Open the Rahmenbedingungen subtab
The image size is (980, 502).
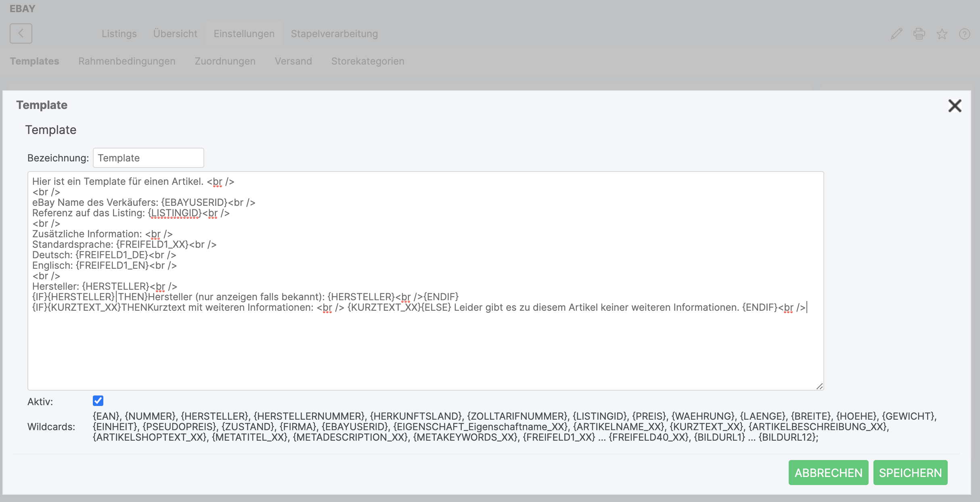point(127,61)
